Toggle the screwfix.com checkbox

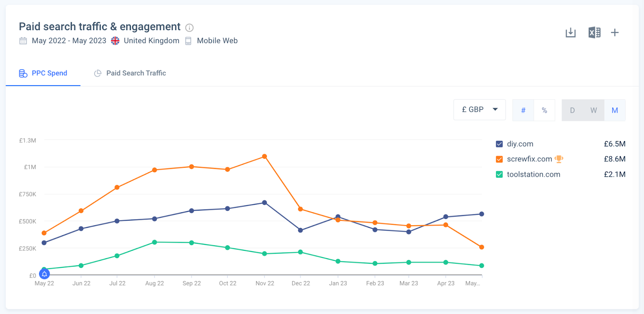[500, 159]
